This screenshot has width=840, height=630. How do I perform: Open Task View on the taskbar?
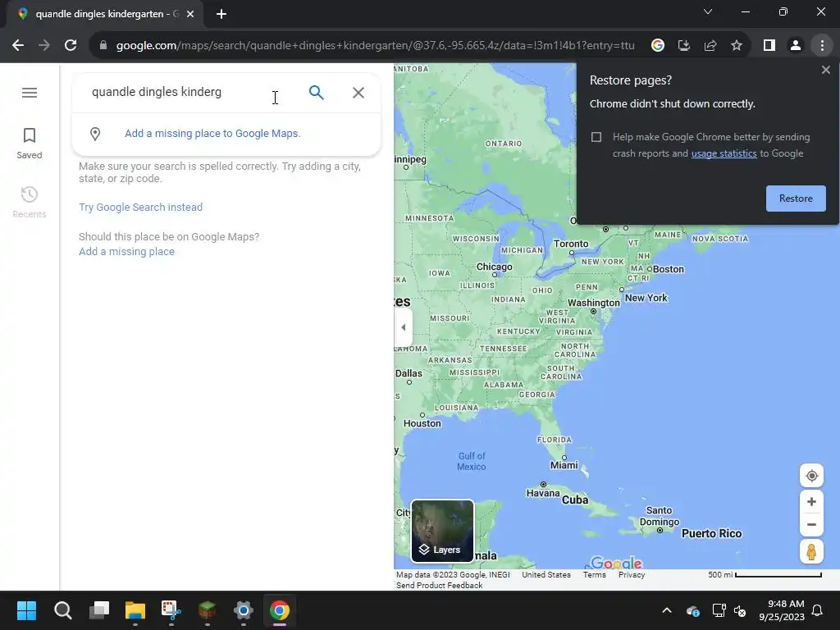(x=99, y=610)
